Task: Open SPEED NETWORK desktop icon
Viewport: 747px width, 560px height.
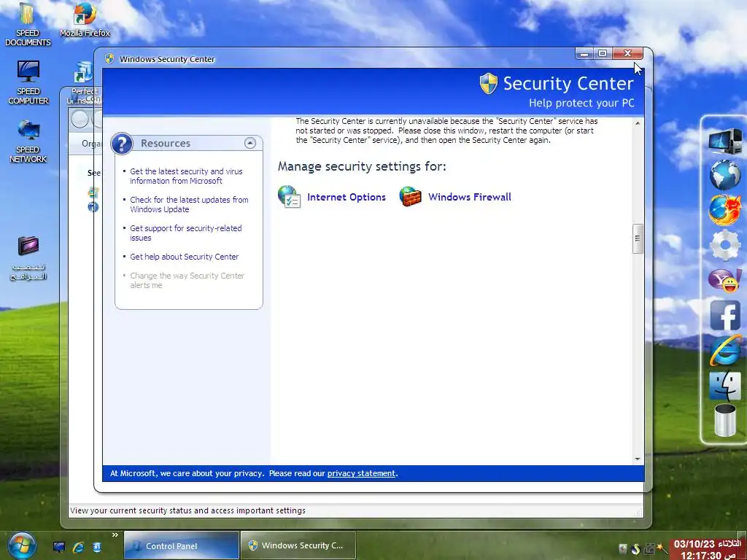Action: click(x=28, y=141)
